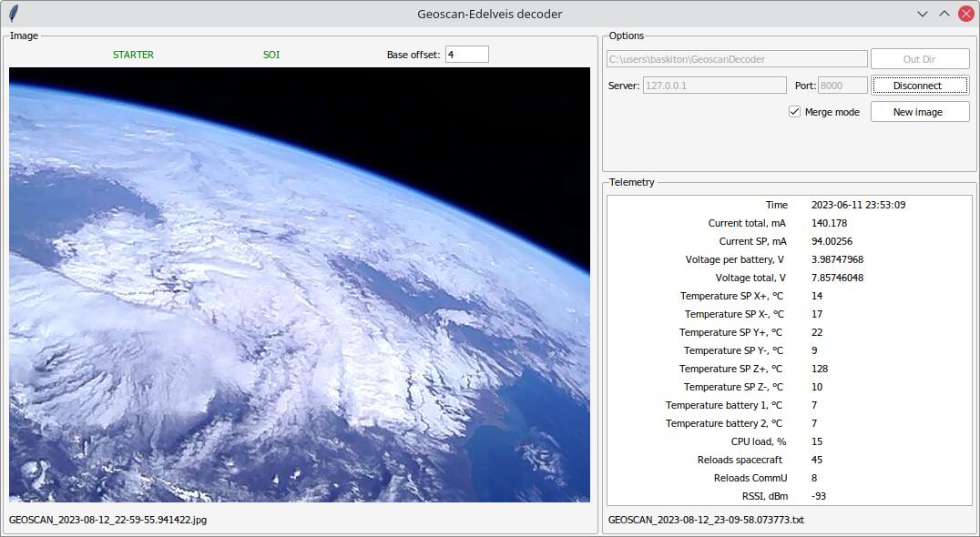Click the Current total value 140.178

click(830, 223)
